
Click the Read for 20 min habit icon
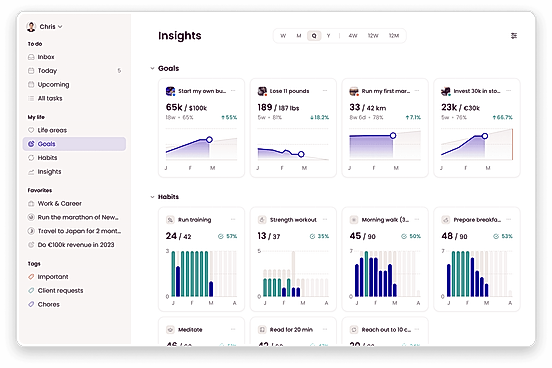pos(262,330)
